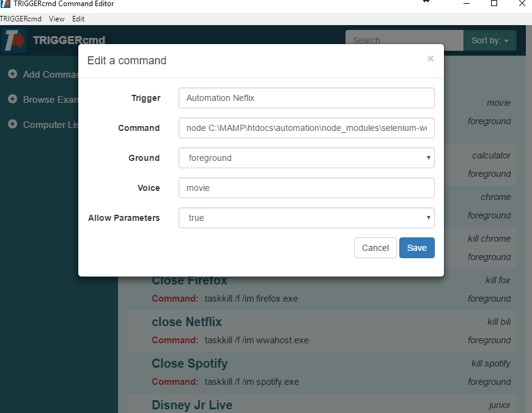Image resolution: width=532 pixels, height=413 pixels.
Task: Click the Voice field containing movie
Action: tap(306, 188)
